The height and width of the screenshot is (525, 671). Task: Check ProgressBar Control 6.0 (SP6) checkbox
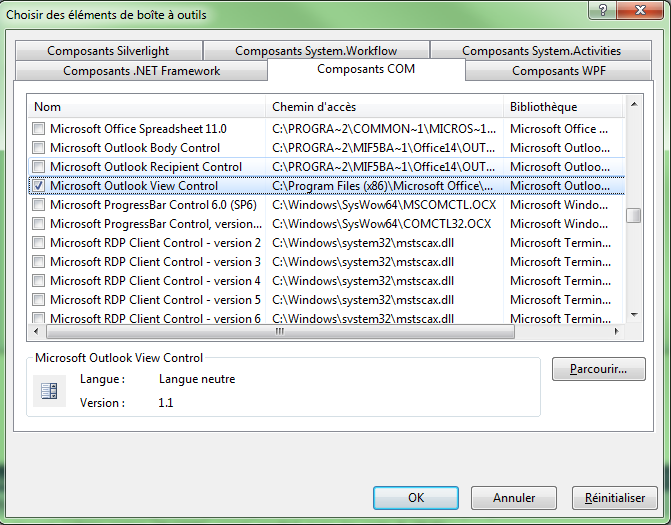(39, 205)
